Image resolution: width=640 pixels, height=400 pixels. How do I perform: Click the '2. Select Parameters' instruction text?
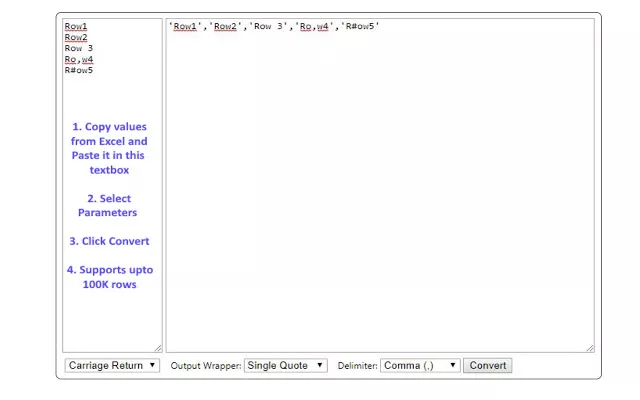(109, 205)
